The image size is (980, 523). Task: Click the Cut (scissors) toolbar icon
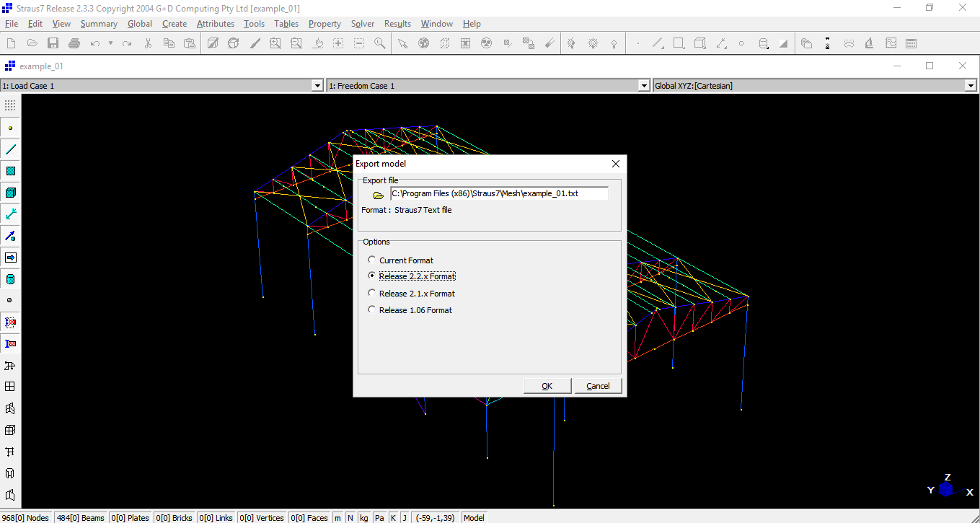[x=148, y=43]
